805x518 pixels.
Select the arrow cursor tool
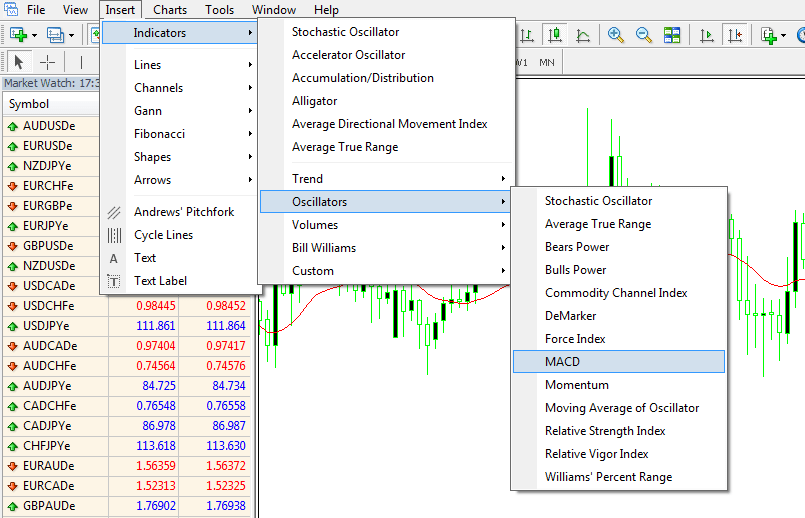pos(19,63)
